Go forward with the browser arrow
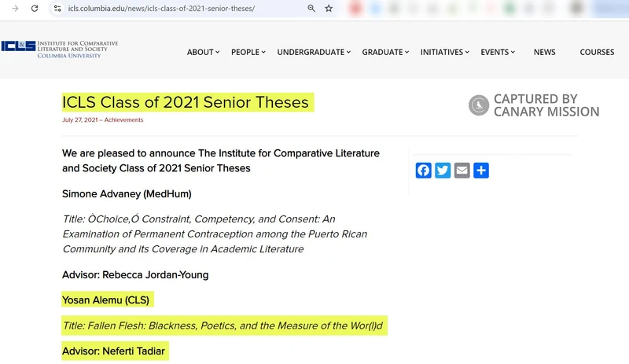The image size is (629, 364). [15, 8]
